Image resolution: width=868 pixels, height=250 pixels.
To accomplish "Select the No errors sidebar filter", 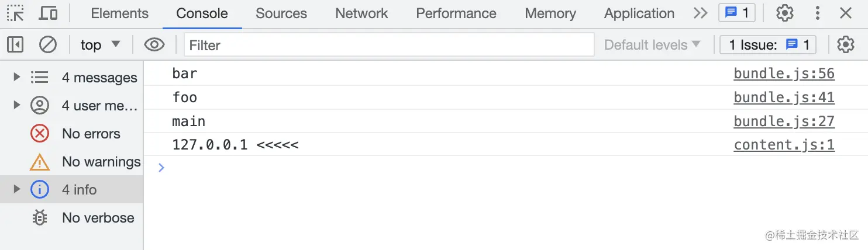I will point(91,133).
